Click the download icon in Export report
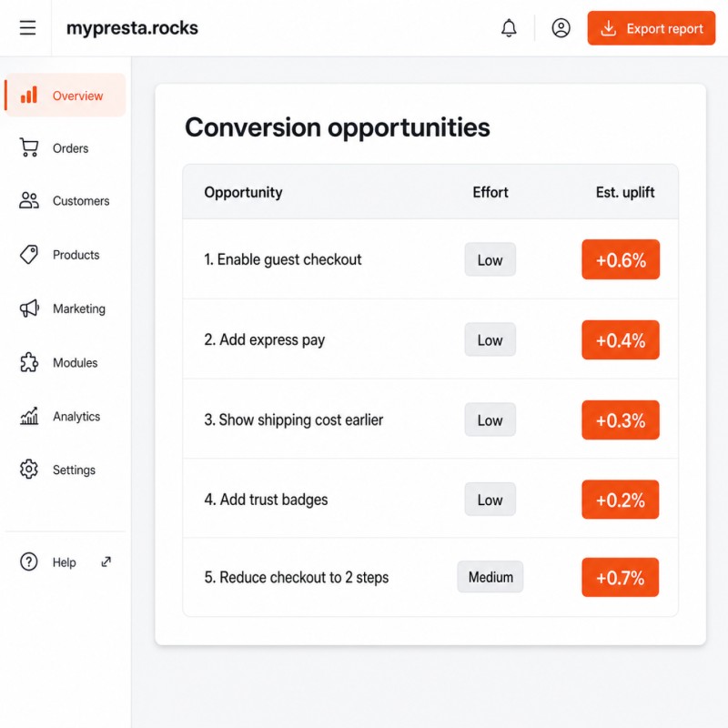 click(608, 28)
